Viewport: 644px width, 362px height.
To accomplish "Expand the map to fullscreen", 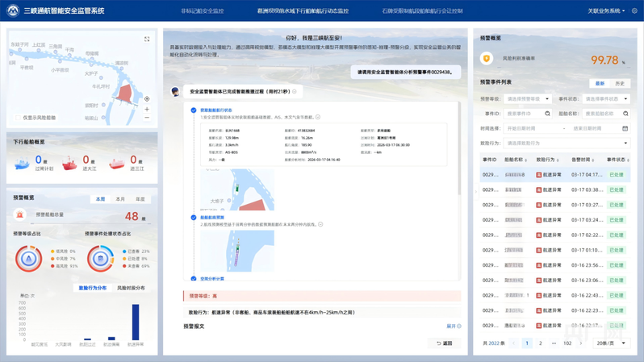I will (147, 39).
